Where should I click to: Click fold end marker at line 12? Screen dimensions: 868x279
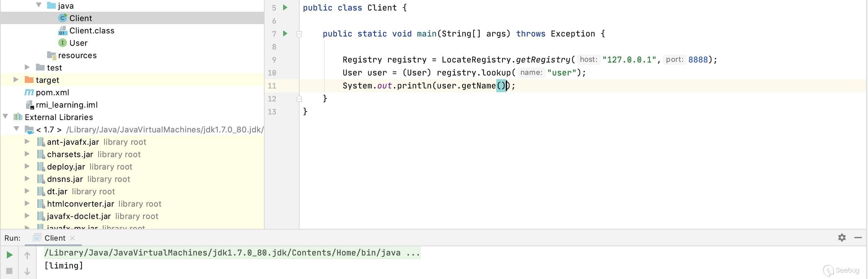point(299,99)
